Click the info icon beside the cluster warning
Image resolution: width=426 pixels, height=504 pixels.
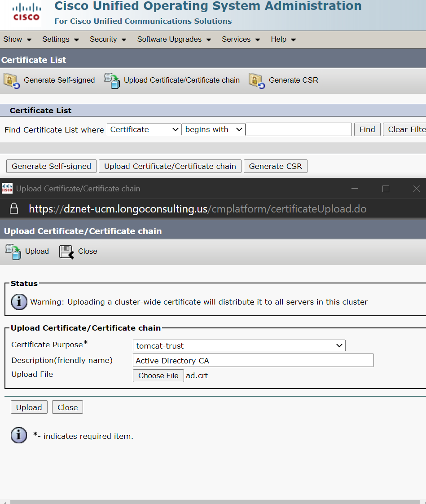pos(19,302)
